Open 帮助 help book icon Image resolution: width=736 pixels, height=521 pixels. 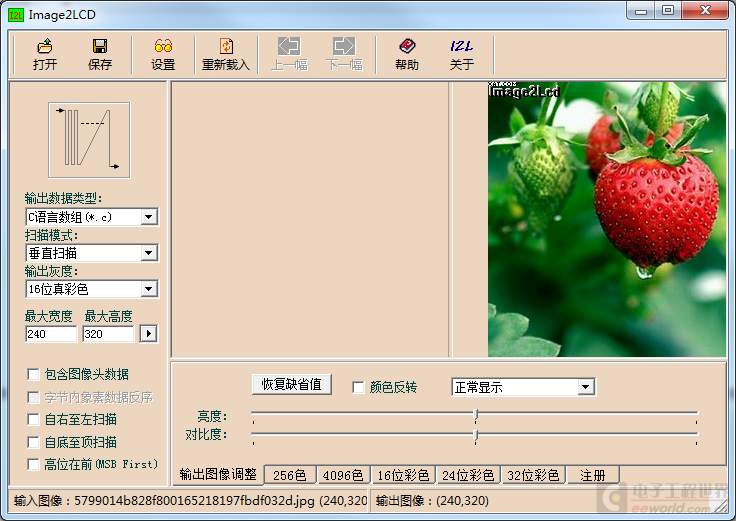pos(406,54)
